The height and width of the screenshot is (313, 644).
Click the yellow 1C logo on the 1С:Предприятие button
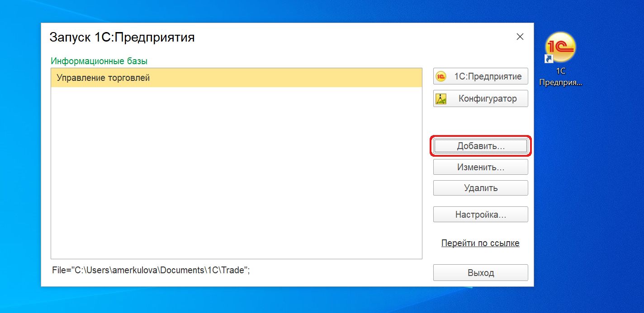coord(440,77)
